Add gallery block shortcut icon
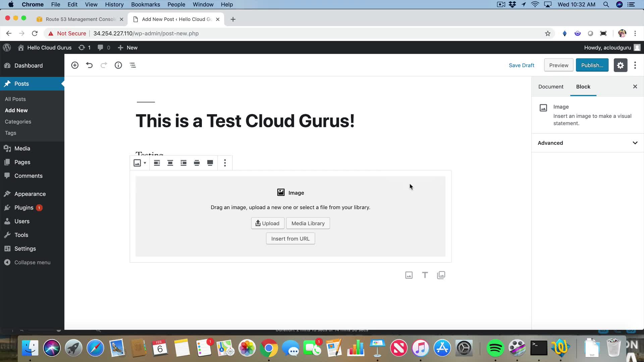 (x=441, y=275)
